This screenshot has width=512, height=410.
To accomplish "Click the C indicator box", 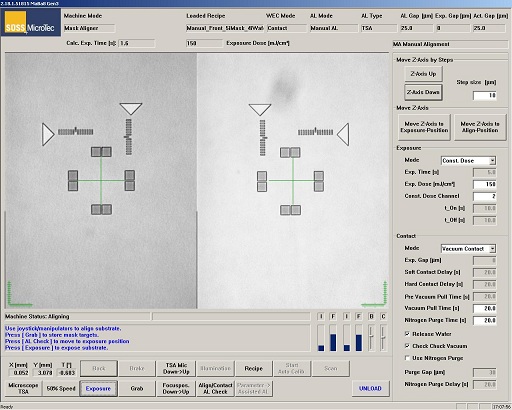I will coord(383,316).
